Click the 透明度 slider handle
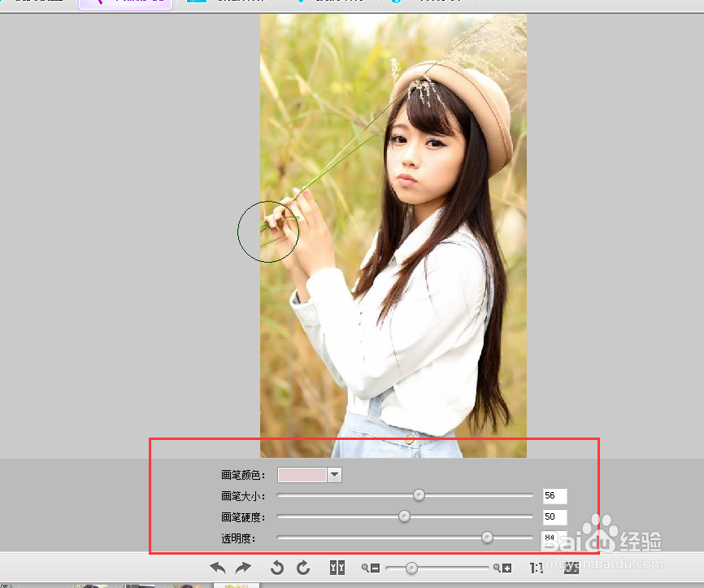This screenshot has width=704, height=588. coord(487,538)
